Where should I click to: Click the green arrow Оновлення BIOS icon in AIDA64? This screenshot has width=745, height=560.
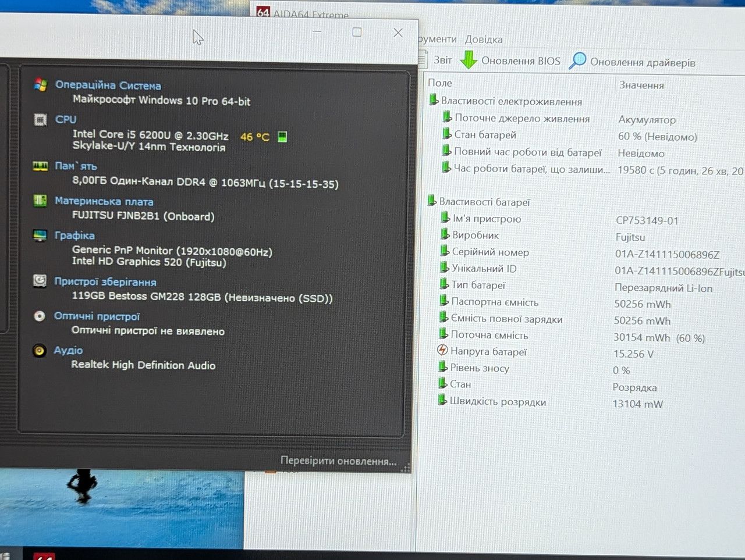tap(469, 60)
